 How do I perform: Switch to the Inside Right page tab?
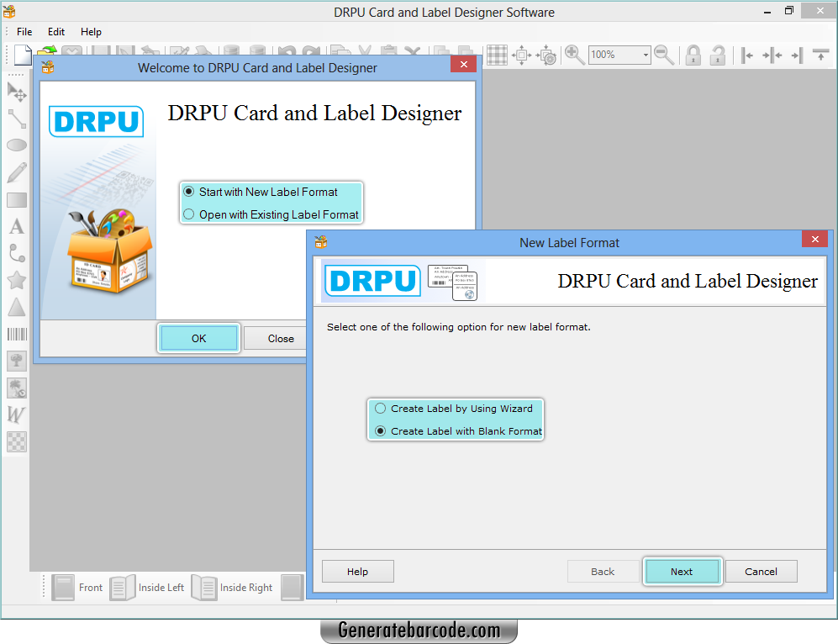[x=232, y=588]
